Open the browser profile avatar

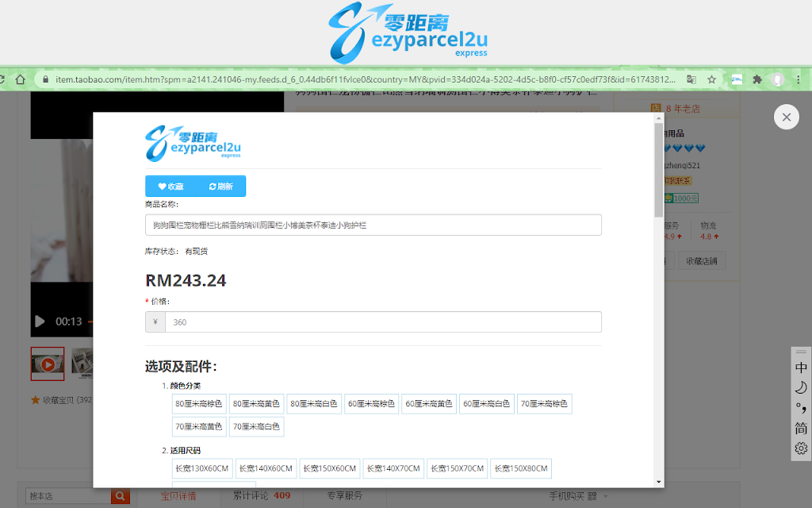pos(777,79)
